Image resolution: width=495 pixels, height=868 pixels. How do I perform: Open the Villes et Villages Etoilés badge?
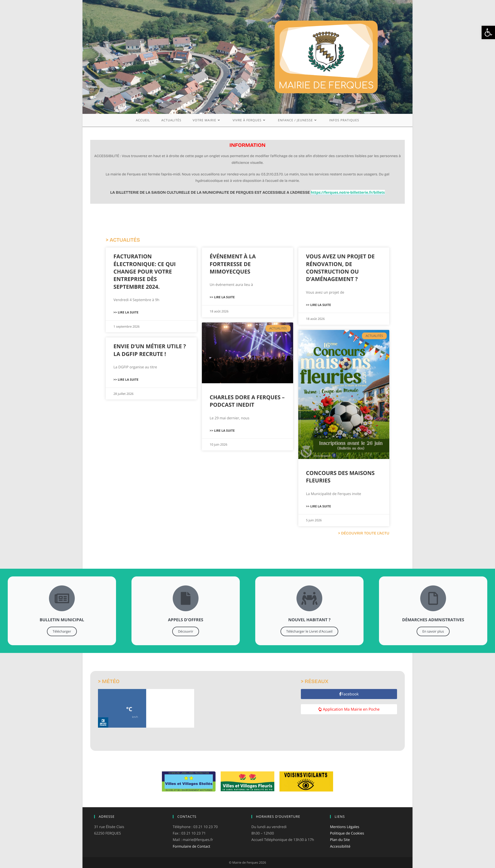pos(189,781)
